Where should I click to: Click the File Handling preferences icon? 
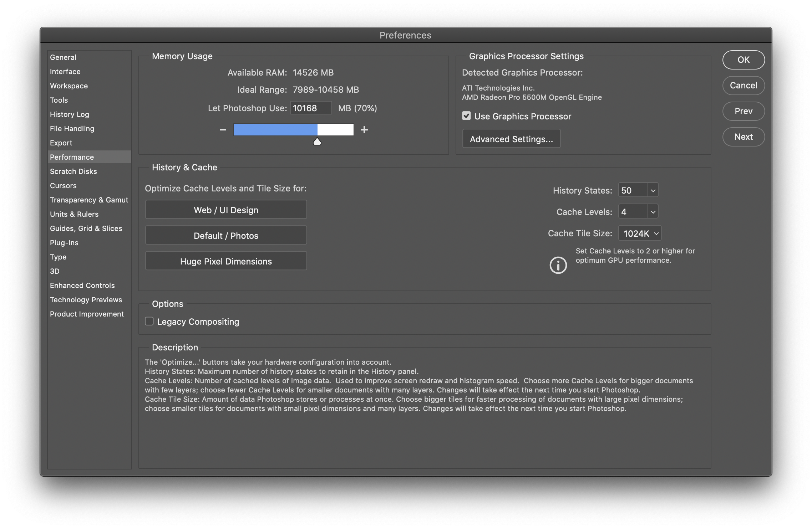point(72,128)
